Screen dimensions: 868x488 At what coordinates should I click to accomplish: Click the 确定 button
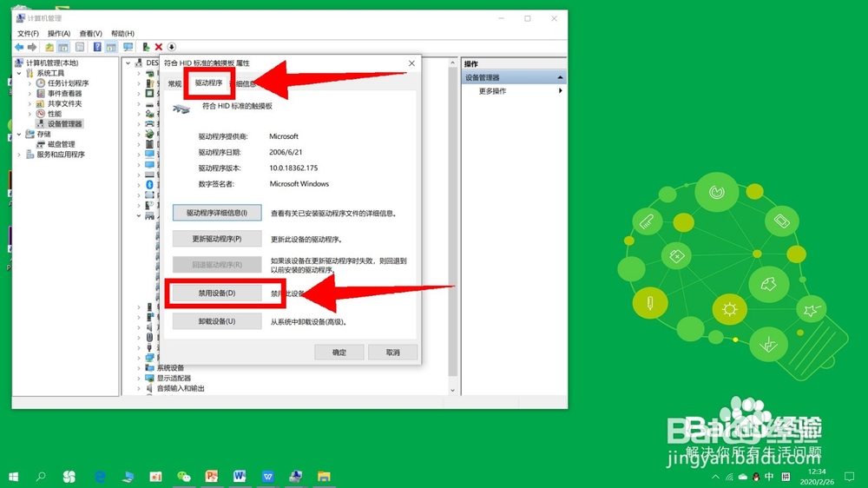pos(339,353)
